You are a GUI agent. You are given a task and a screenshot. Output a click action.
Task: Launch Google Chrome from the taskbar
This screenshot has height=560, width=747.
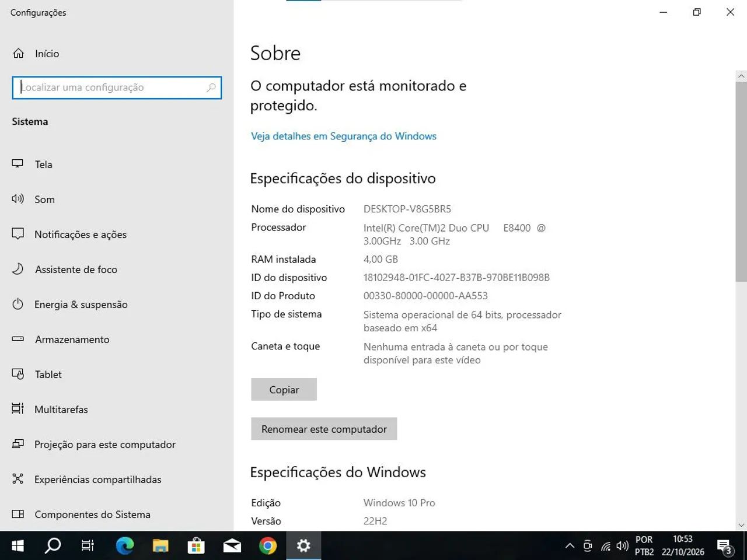[268, 545]
